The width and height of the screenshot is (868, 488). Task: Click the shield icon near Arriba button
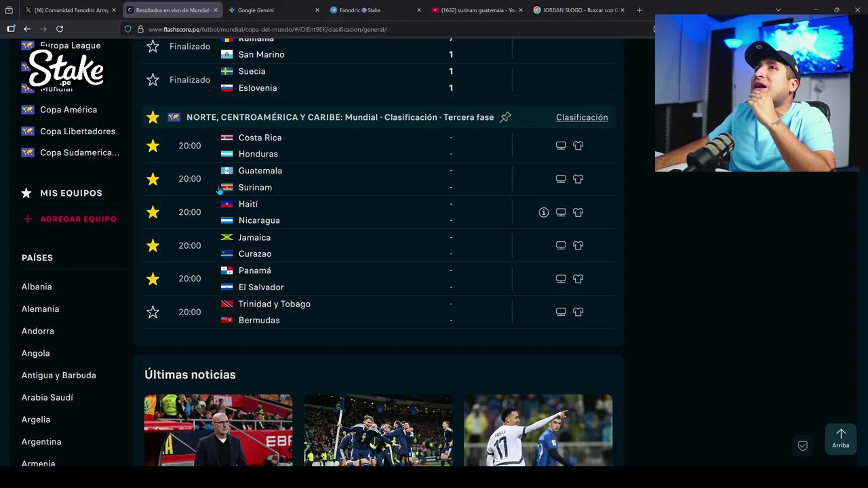(x=802, y=446)
